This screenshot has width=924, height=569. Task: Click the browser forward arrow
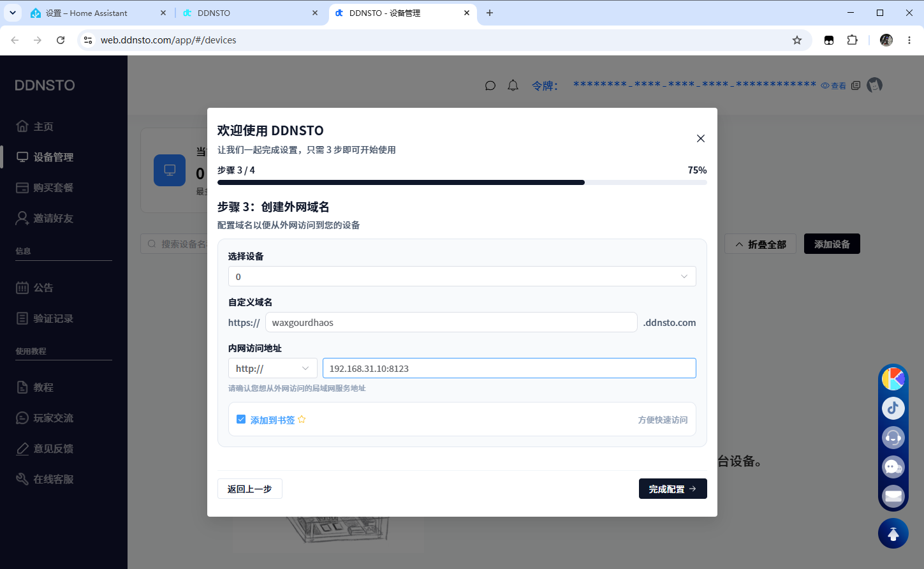pos(38,40)
